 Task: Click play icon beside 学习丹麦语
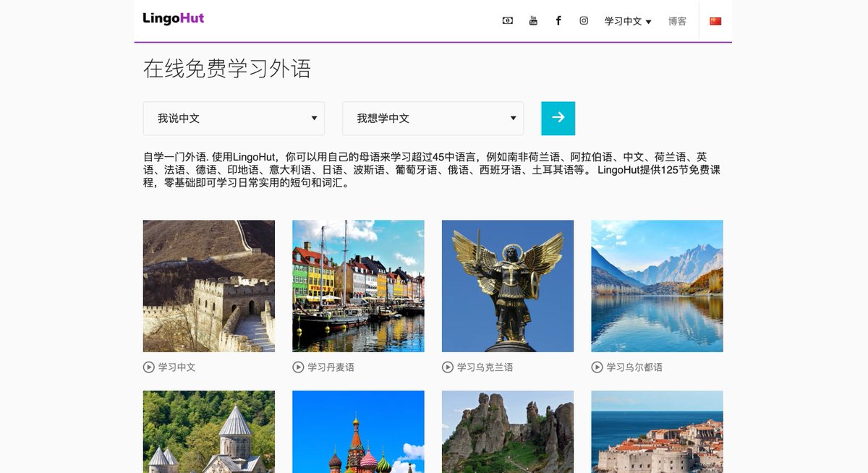click(298, 367)
